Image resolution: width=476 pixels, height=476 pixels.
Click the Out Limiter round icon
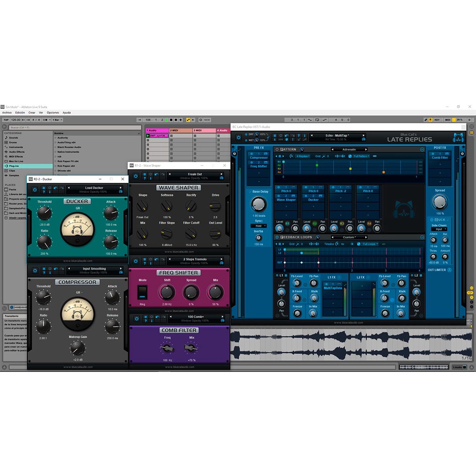(450, 270)
